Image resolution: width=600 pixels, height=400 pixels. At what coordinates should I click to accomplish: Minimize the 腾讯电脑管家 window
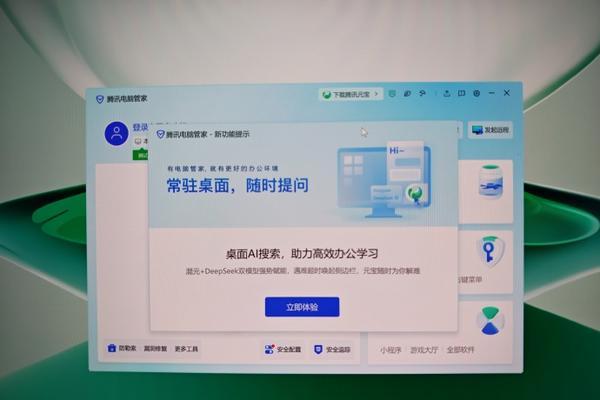[x=492, y=93]
